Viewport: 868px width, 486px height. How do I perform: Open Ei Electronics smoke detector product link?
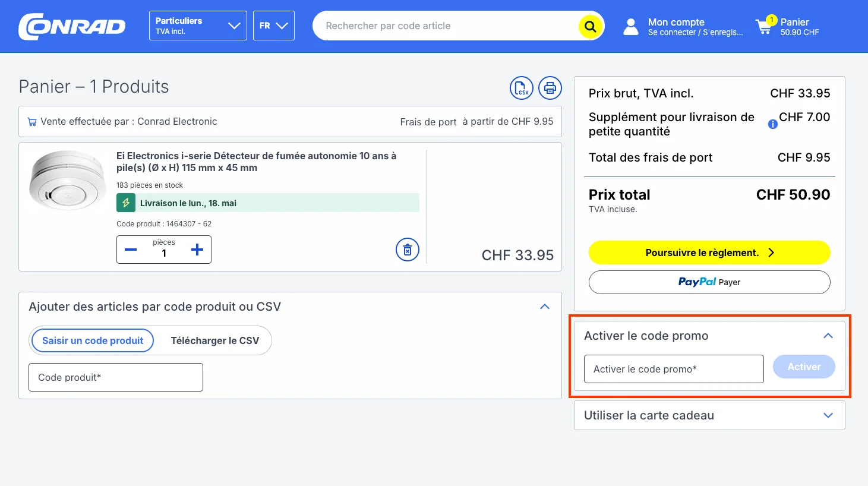[256, 162]
